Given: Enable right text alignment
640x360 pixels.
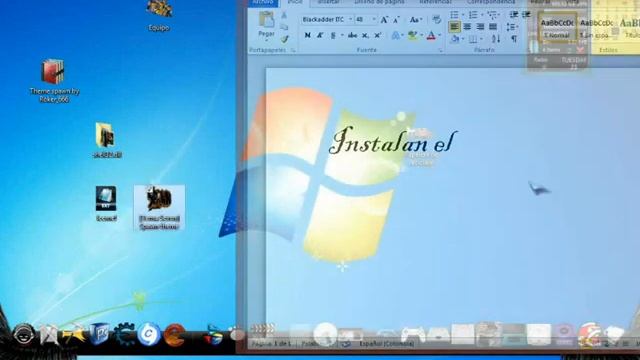Looking at the screenshot, I should [480, 27].
